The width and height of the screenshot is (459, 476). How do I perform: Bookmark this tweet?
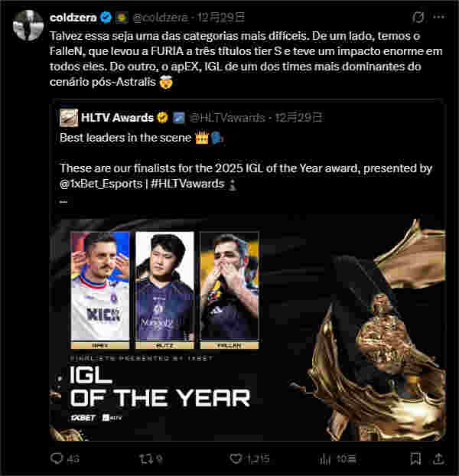pyautogui.click(x=415, y=458)
